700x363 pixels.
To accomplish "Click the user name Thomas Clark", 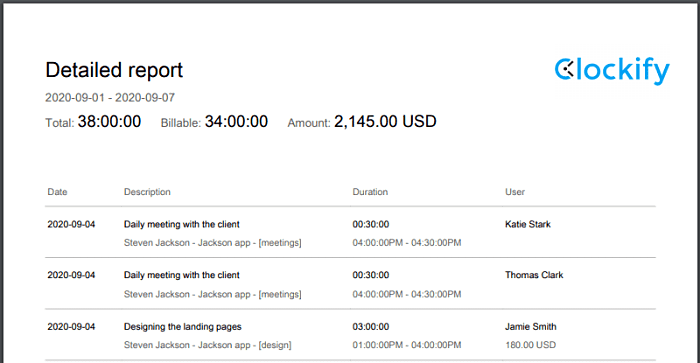I will pos(534,275).
